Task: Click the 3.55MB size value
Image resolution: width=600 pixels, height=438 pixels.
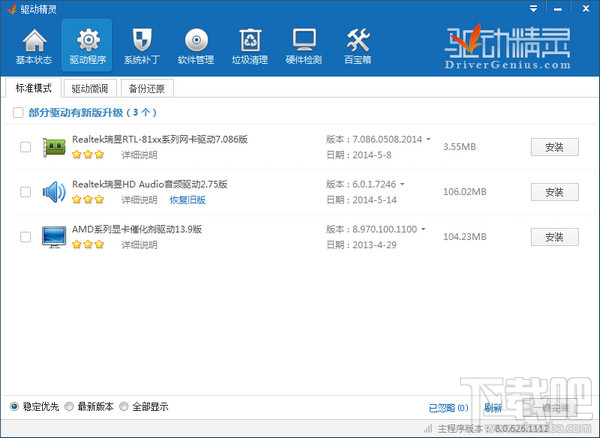Action: [460, 147]
